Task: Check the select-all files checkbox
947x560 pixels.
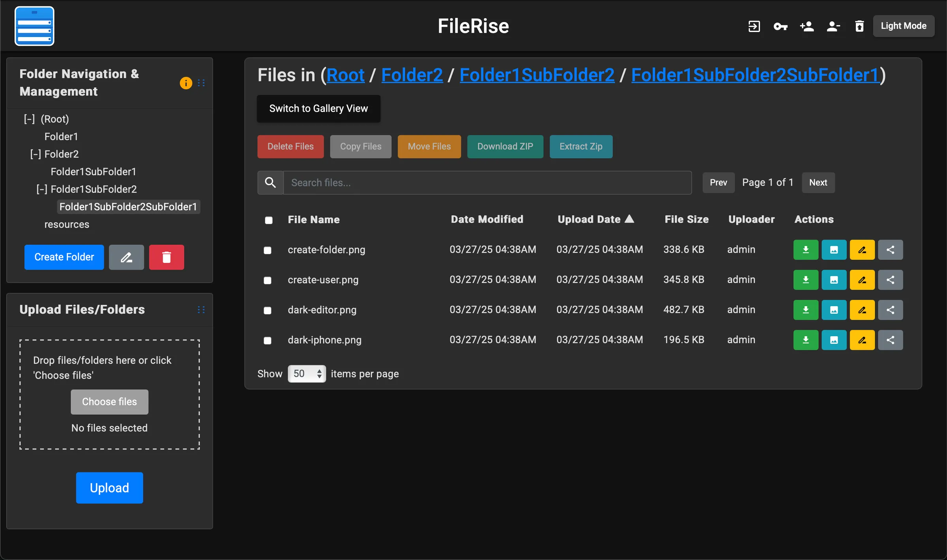Action: point(268,221)
